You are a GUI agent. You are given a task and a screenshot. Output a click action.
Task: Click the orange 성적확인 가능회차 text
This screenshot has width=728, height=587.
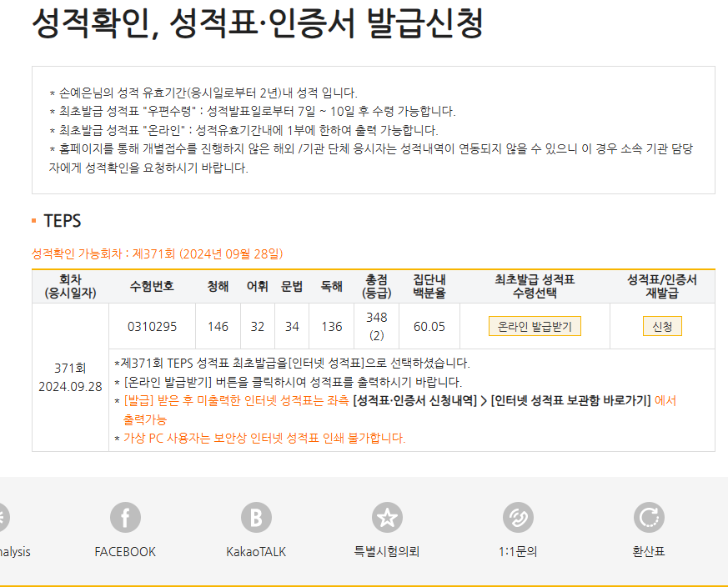click(157, 253)
